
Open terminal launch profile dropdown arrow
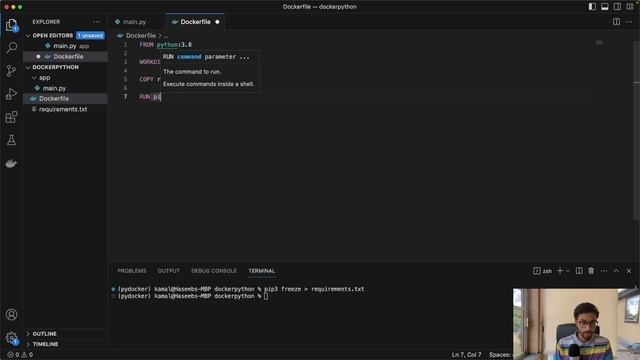[x=567, y=271]
